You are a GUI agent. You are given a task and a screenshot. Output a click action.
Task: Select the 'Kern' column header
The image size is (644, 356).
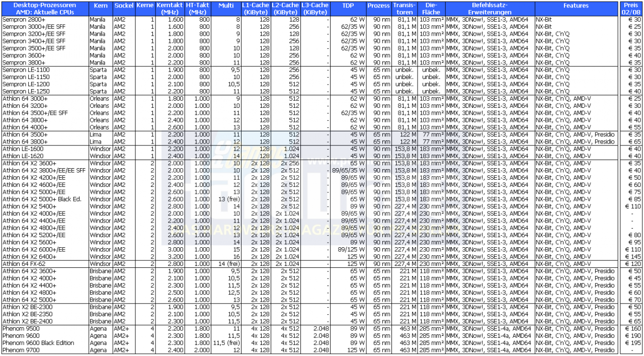101,9
